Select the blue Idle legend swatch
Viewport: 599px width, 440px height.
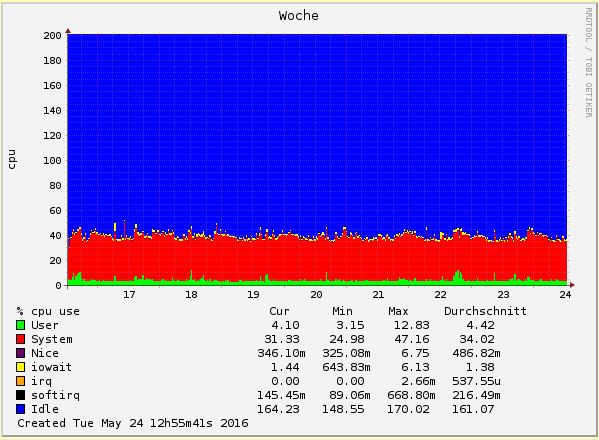pyautogui.click(x=21, y=409)
